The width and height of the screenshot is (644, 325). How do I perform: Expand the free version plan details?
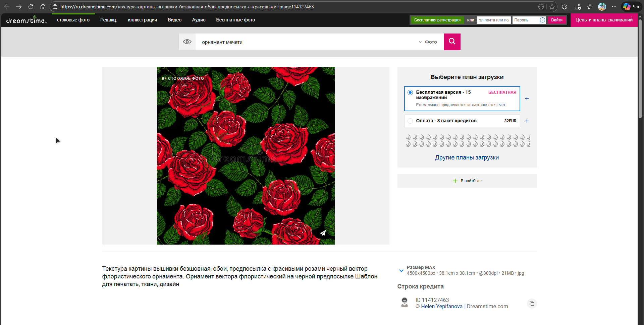click(527, 99)
